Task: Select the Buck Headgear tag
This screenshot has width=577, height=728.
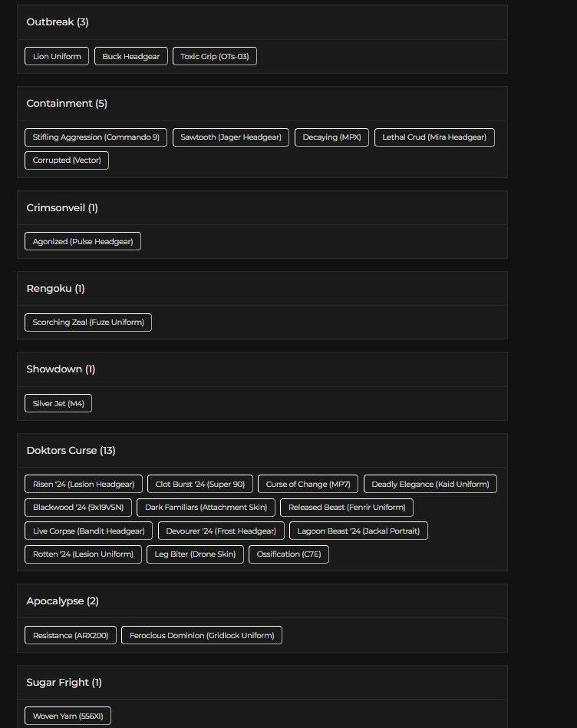Action: [x=130, y=56]
